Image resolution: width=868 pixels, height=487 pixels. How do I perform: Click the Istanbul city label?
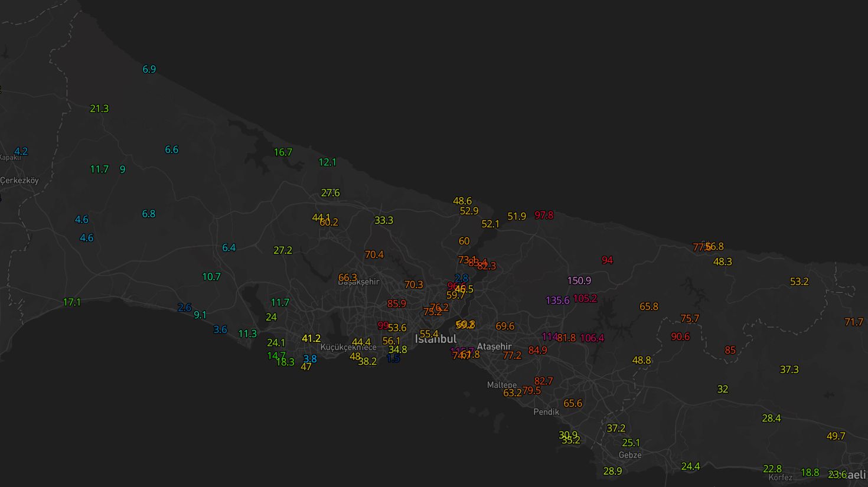coord(436,339)
